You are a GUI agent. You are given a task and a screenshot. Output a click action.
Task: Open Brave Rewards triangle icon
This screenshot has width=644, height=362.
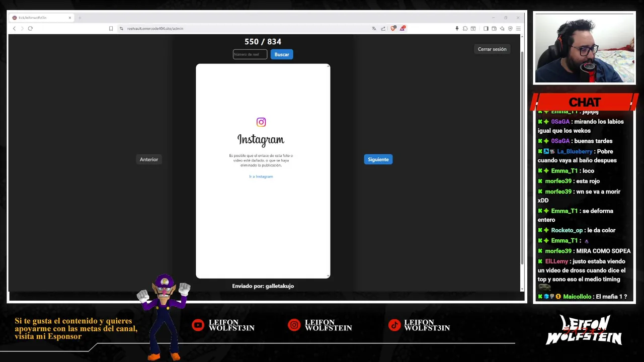coord(403,28)
